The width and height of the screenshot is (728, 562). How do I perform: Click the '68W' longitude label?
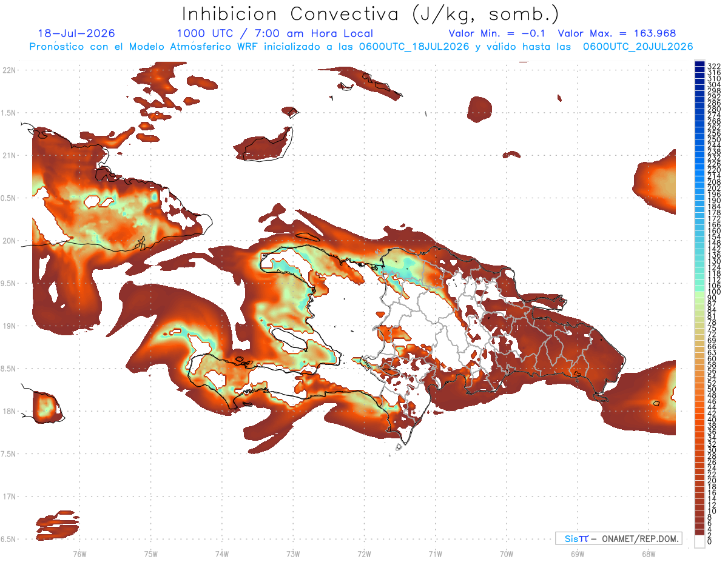click(x=649, y=554)
